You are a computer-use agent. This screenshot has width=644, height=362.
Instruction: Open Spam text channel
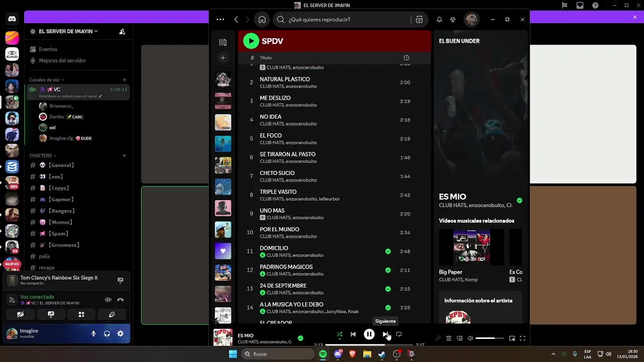pos(78,234)
